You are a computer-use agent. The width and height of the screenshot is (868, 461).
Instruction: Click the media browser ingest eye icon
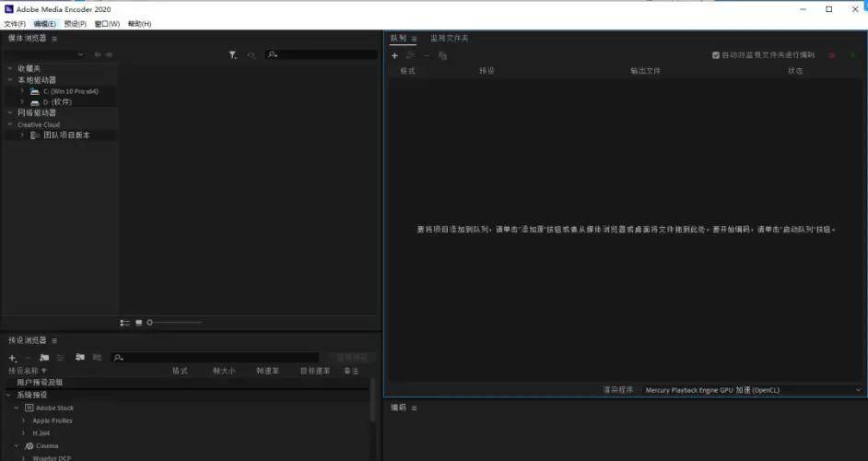pos(252,54)
